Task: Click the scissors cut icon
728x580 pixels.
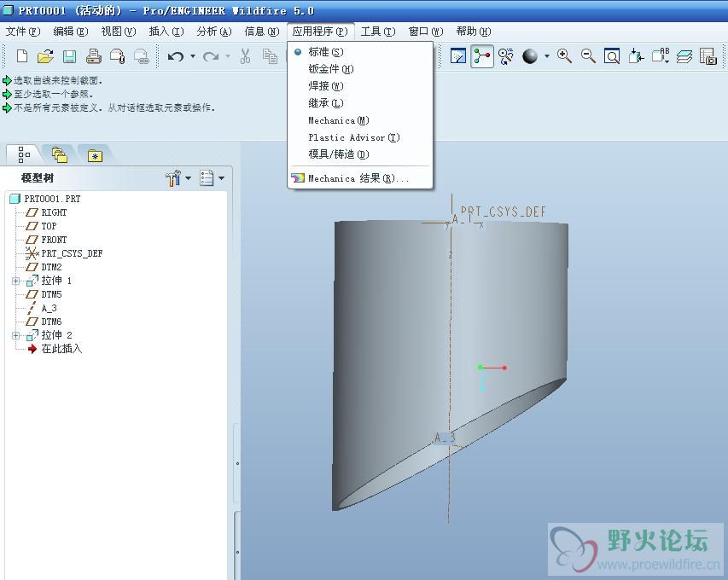Action: coord(245,56)
